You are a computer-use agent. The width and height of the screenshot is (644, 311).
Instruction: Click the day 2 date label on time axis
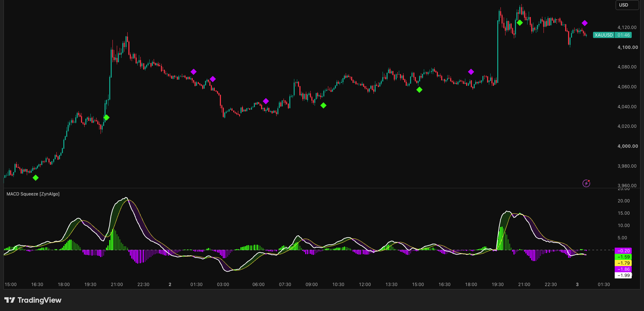pyautogui.click(x=170, y=285)
